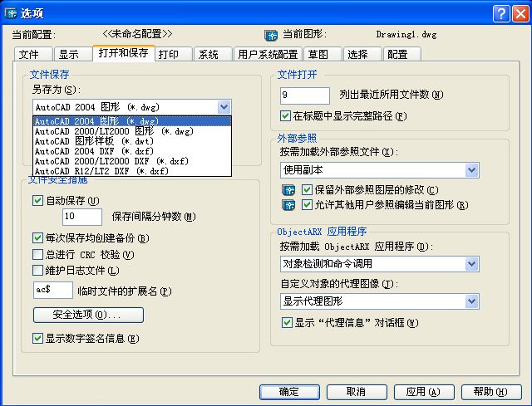This screenshot has width=532, height=406.
Task: Toggle 保留外部参照图层的修改 checkbox
Action: [307, 190]
